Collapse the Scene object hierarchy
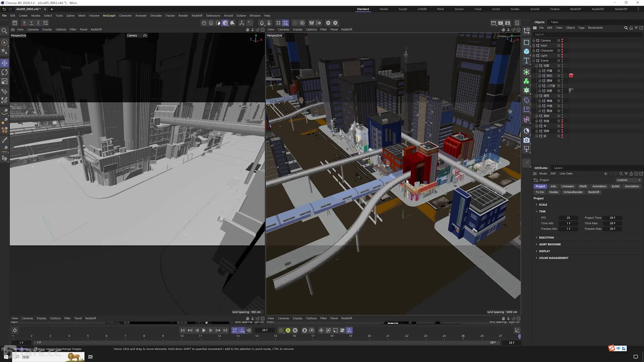 pos(534,61)
